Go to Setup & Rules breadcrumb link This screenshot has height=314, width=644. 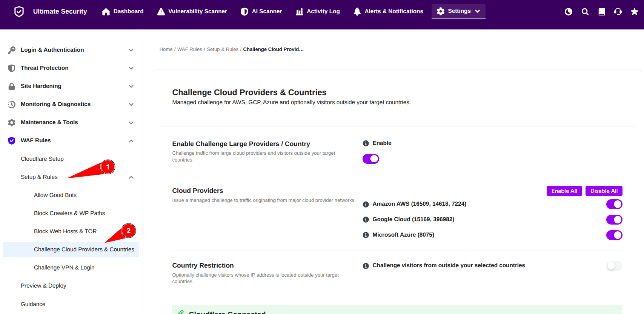(x=223, y=49)
